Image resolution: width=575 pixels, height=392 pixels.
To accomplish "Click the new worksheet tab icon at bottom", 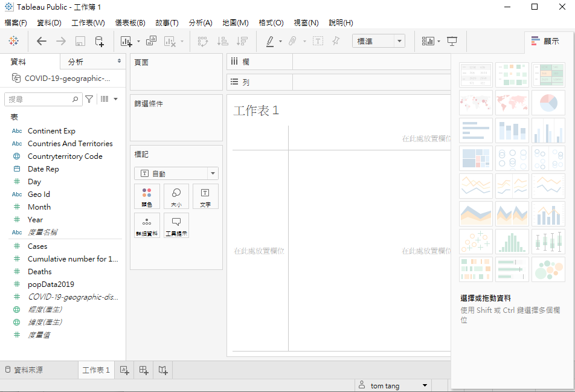I will point(124,370).
